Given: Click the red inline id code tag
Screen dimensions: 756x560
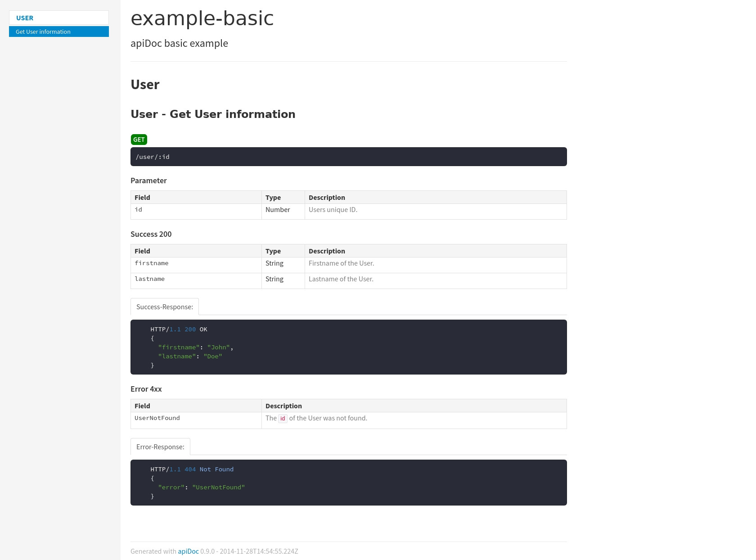Looking at the screenshot, I should (x=283, y=419).
